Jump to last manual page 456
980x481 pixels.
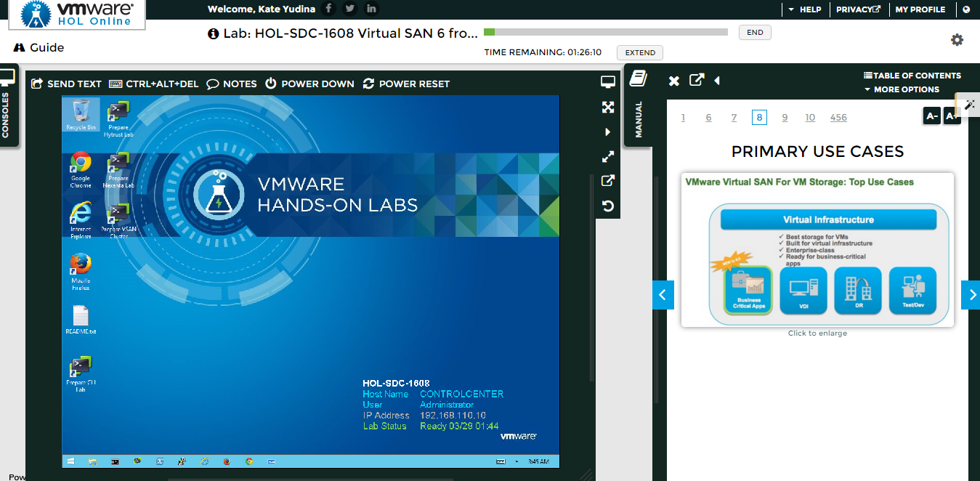coord(838,118)
